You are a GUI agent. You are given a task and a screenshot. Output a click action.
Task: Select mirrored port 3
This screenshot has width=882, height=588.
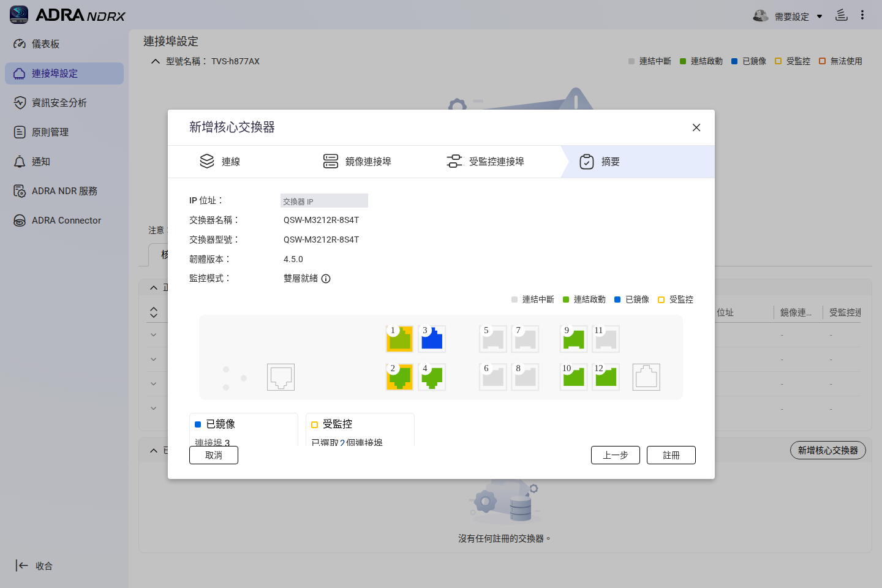coord(432,339)
